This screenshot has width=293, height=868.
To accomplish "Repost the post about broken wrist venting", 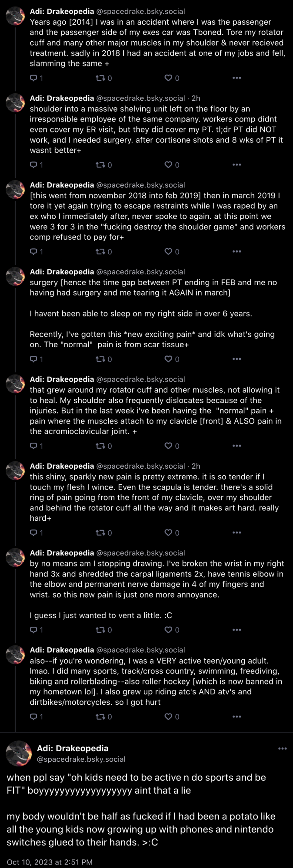I will [103, 630].
